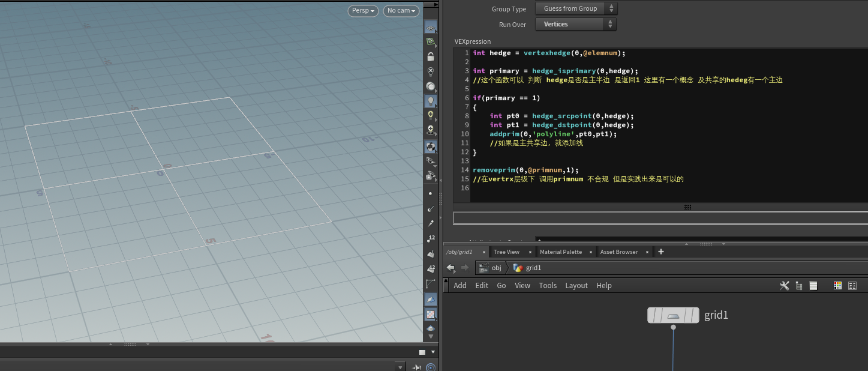Add a new pane tab with plus button
Image resolution: width=868 pixels, height=371 pixels.
661,252
